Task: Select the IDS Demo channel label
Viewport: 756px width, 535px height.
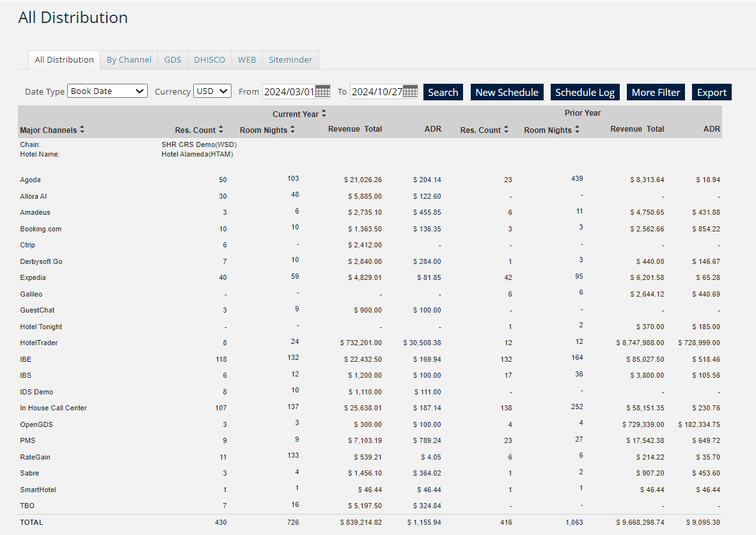Action: click(x=36, y=392)
